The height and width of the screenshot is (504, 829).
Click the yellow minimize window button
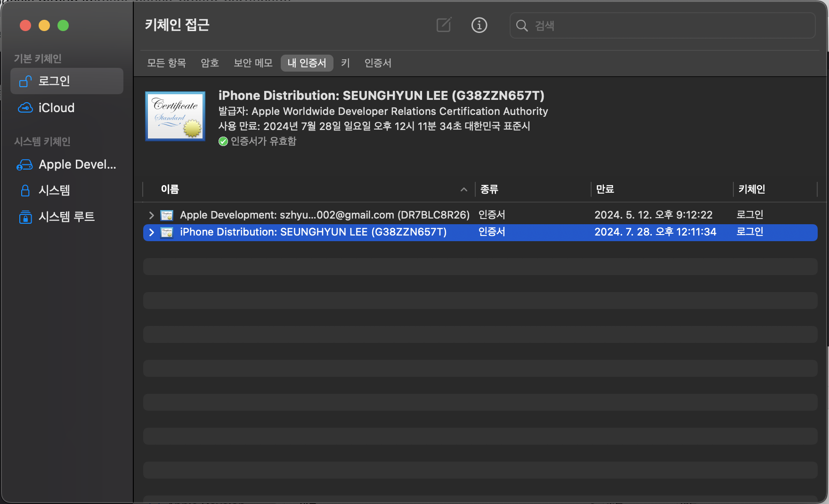(x=44, y=25)
